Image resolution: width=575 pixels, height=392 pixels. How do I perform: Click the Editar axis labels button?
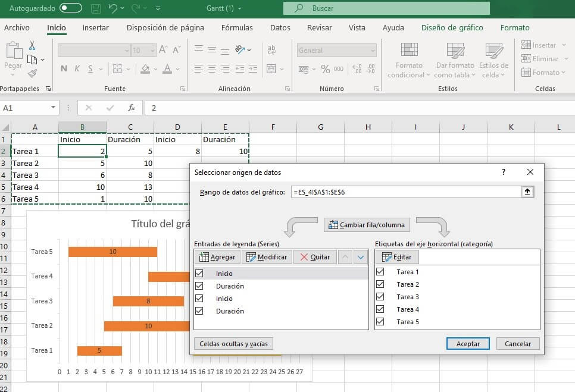click(x=397, y=257)
